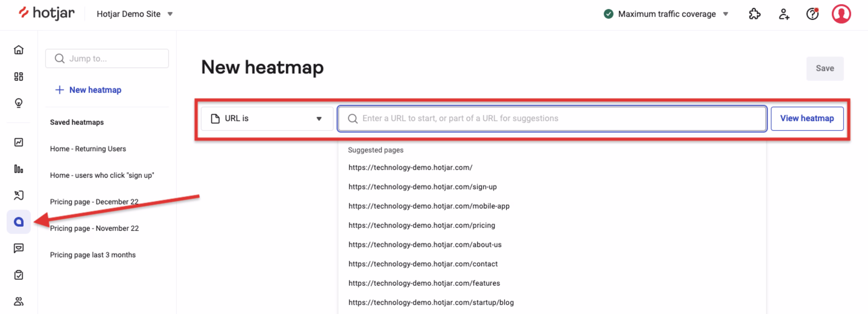Click the View heatmap button
The width and height of the screenshot is (868, 314).
pyautogui.click(x=807, y=118)
